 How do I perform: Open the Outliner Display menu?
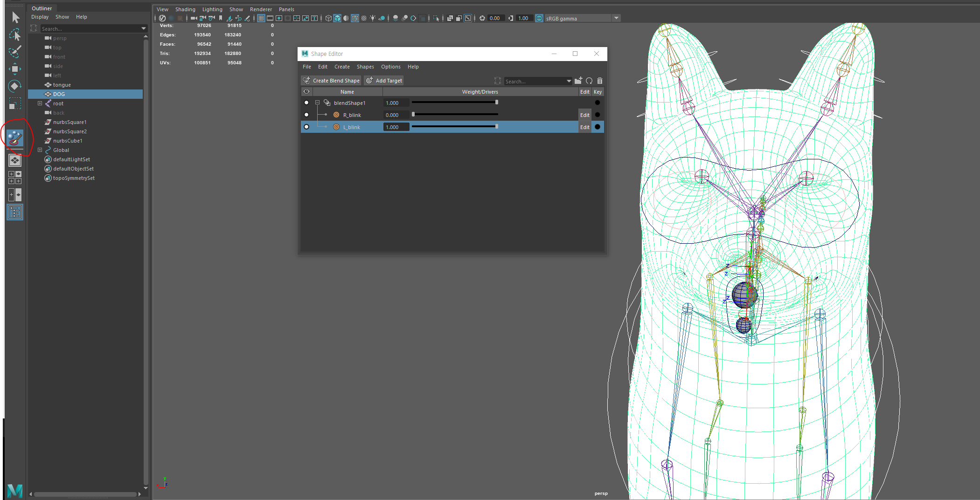[40, 17]
